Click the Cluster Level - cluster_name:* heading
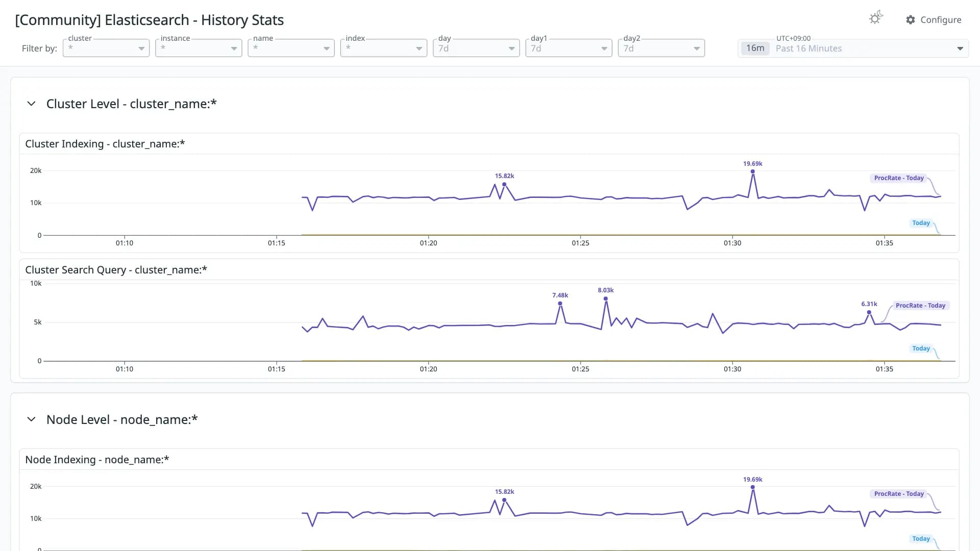 (132, 104)
